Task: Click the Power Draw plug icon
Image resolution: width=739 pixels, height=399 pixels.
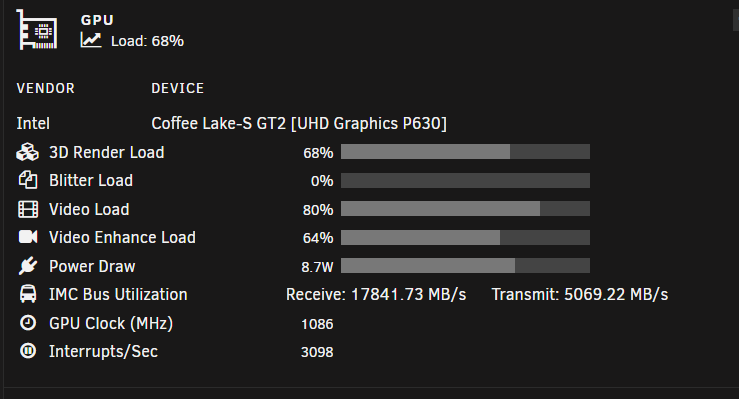Action: pyautogui.click(x=28, y=266)
